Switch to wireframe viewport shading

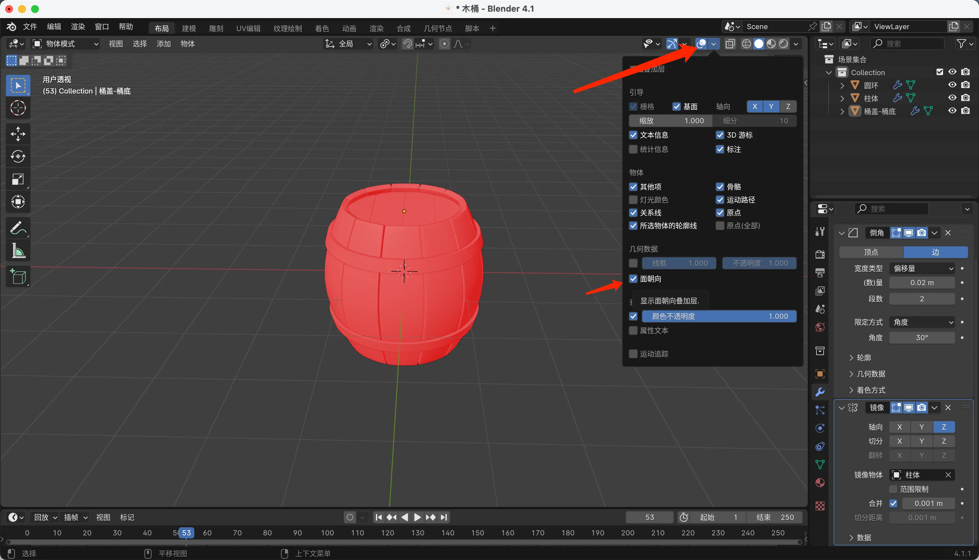[x=746, y=44]
